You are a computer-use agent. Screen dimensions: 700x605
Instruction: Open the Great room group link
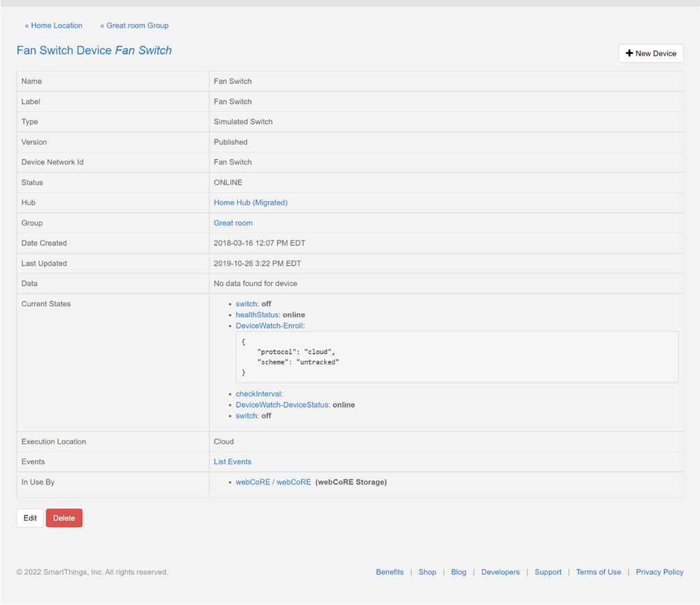233,223
